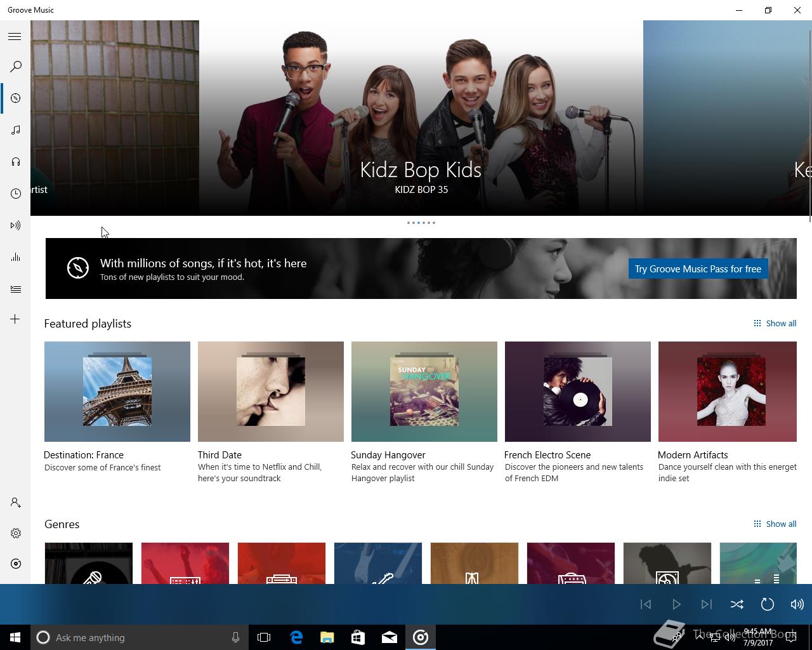Click the play button
Screen dimensions: 812x650
(676, 604)
